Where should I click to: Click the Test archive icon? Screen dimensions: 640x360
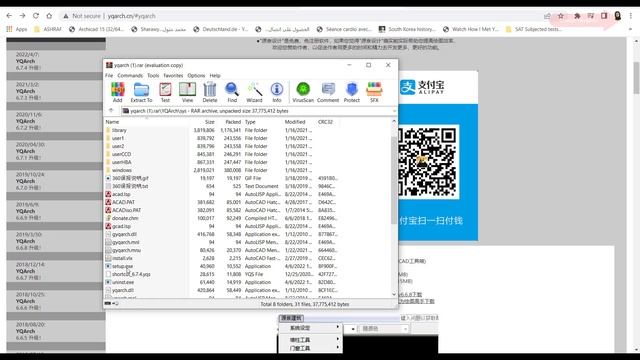[165, 92]
